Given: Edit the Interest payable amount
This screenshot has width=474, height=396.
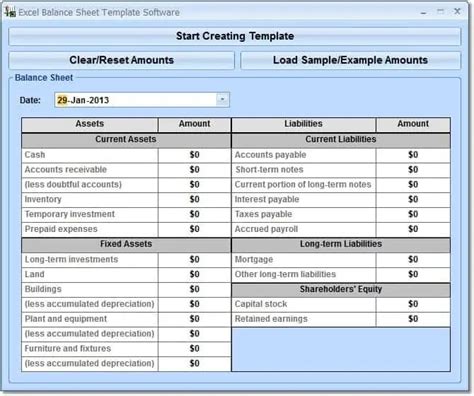Looking at the screenshot, I should coord(413,199).
